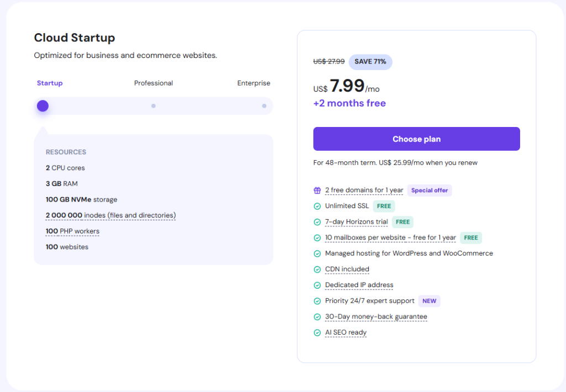This screenshot has width=566, height=392.
Task: Click the checkmark icon beside Dedicated IP address
Action: coord(317,285)
